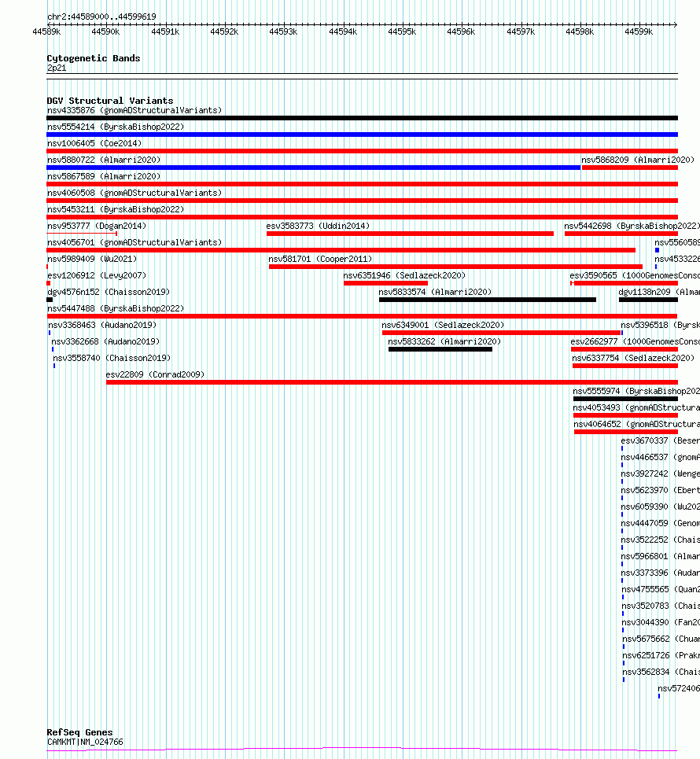Open variant nsv5867589 (Almarri2020)

point(104,176)
